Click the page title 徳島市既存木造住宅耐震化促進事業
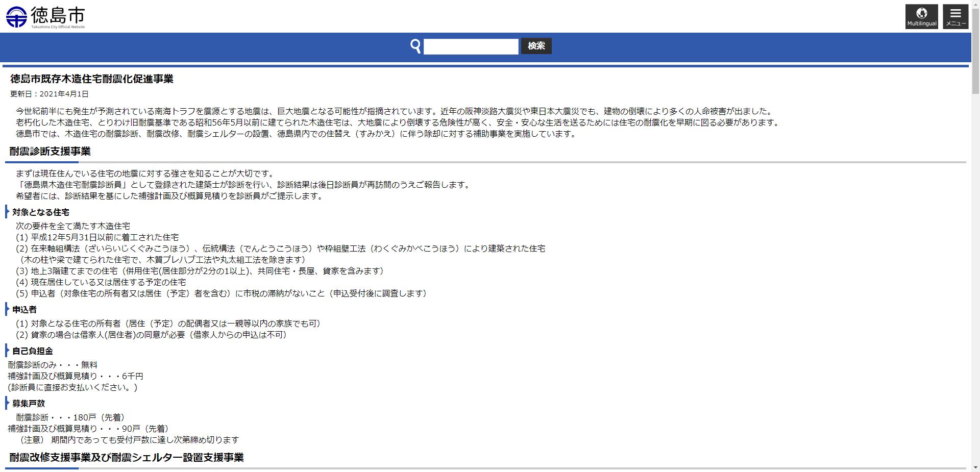Viewport: 980px width, 472px height. (x=91, y=79)
